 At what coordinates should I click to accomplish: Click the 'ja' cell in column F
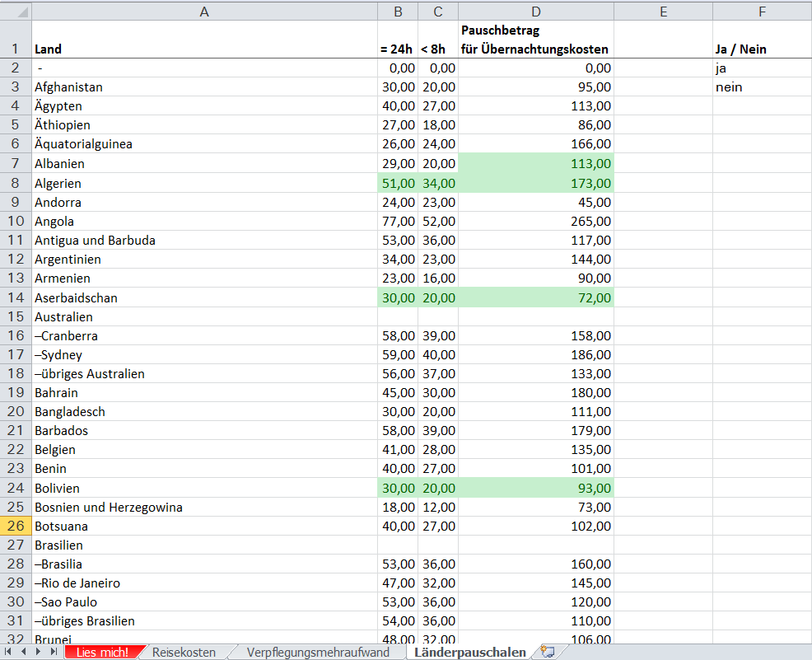tap(762, 68)
